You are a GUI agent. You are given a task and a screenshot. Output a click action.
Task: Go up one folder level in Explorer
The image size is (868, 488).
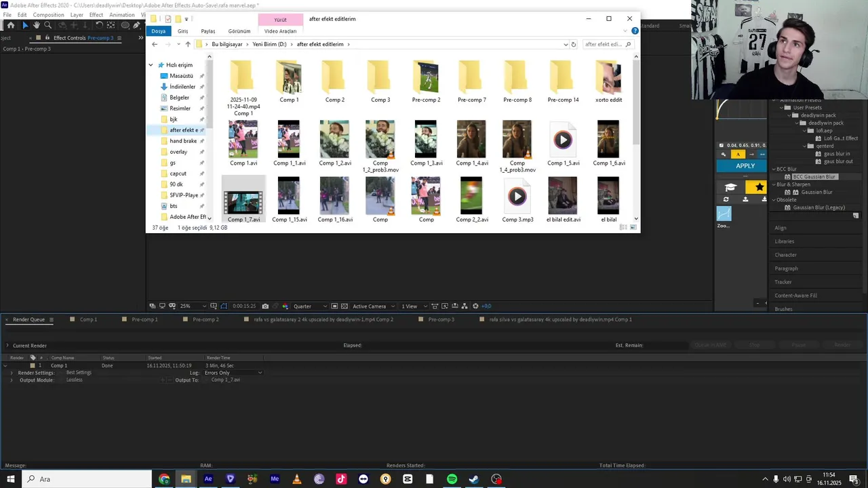[188, 44]
